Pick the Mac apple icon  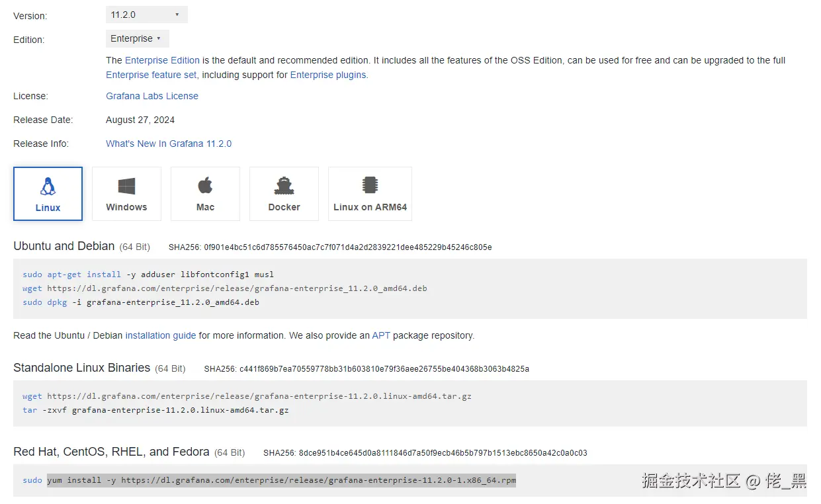tap(205, 185)
